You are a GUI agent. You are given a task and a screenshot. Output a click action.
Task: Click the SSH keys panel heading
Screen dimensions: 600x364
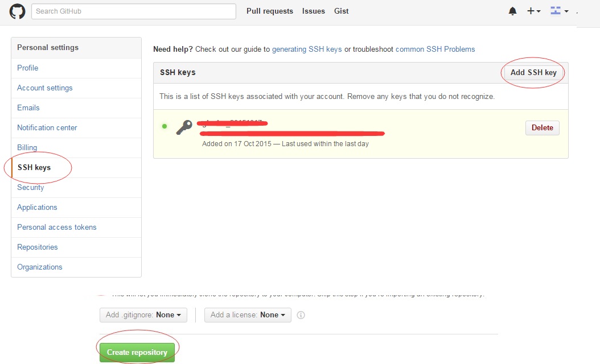pos(178,72)
